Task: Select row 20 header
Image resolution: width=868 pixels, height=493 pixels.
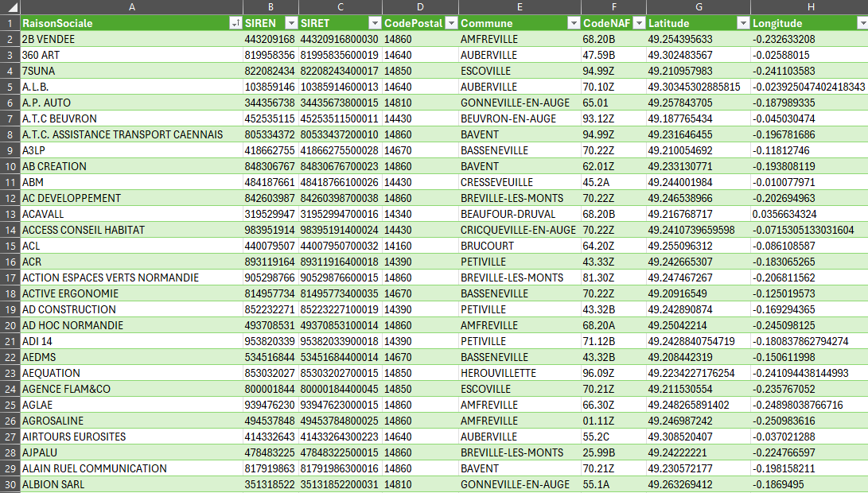Action: click(10, 325)
